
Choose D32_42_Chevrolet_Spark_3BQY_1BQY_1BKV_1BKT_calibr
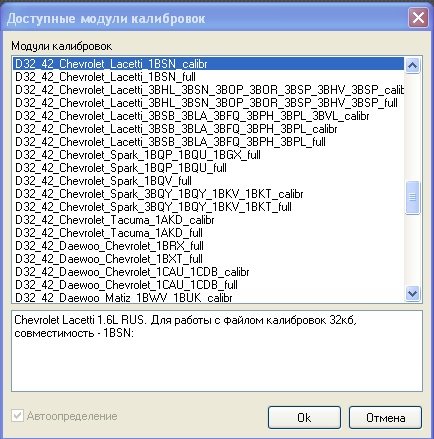click(208, 194)
